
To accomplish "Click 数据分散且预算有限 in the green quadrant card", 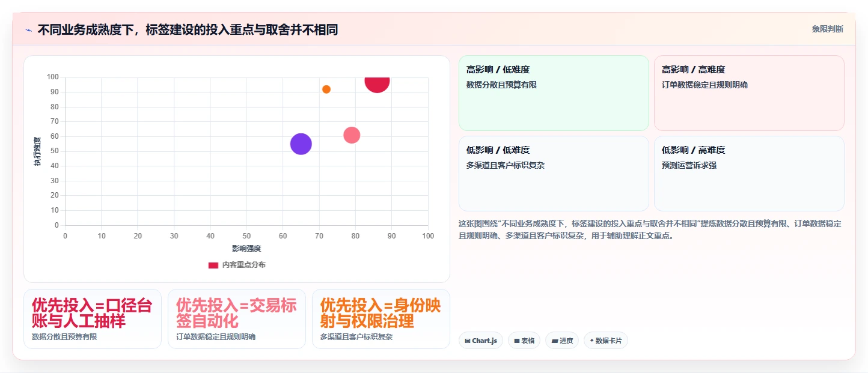I will [x=501, y=85].
